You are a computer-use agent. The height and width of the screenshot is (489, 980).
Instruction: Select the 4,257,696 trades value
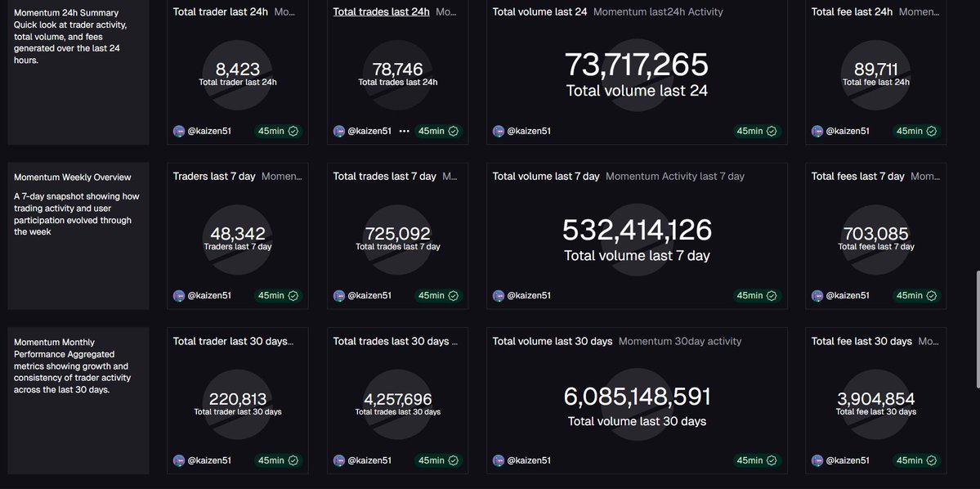click(x=397, y=399)
